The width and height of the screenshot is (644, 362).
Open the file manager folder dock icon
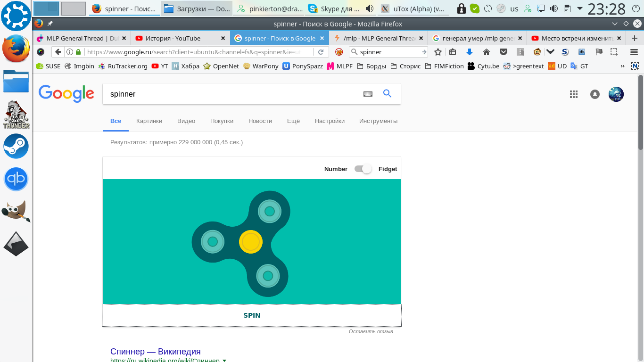point(16,81)
